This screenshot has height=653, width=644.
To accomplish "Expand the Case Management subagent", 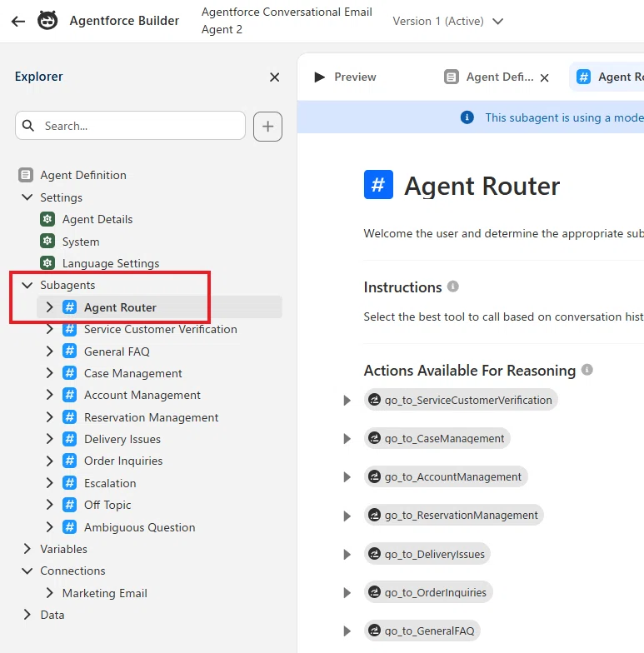I will coord(49,373).
